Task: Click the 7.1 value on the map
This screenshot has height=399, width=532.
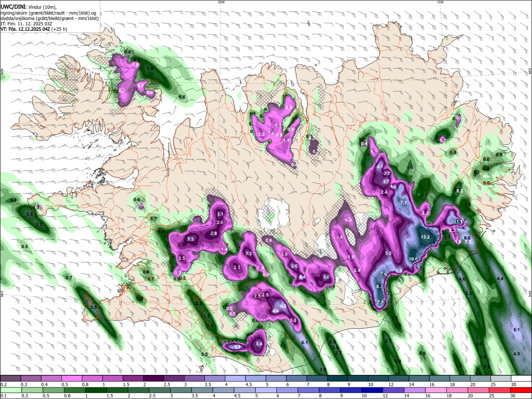Action: click(403, 202)
